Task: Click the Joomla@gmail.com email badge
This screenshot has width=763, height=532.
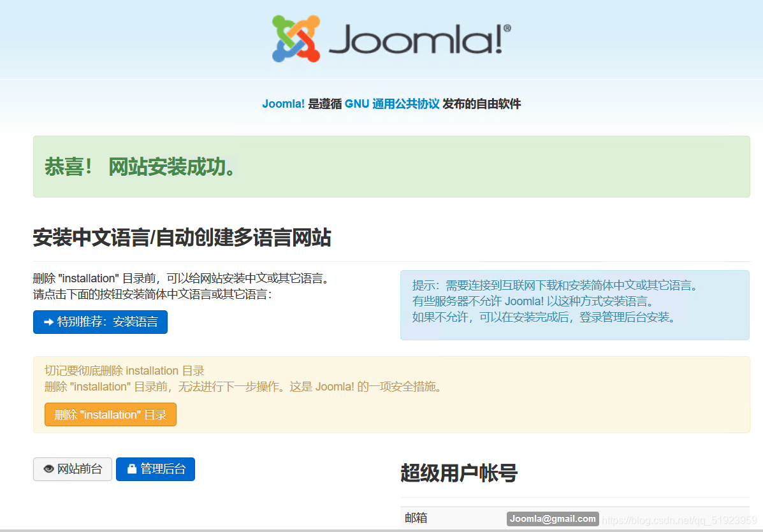Action: click(553, 519)
